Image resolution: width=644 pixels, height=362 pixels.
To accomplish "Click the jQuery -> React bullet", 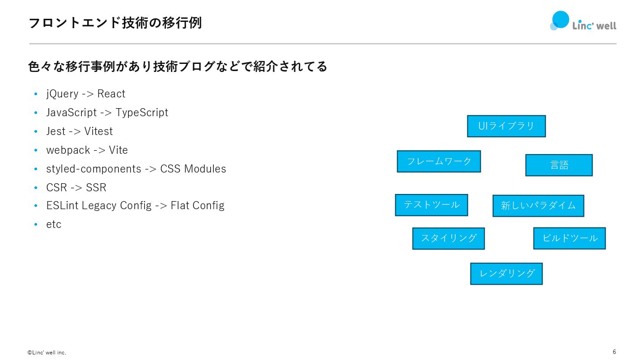I will tap(86, 94).
